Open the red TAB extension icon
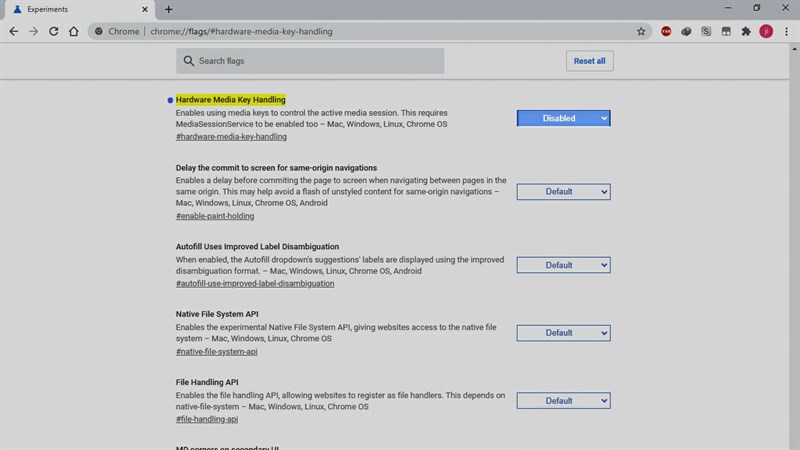This screenshot has width=800, height=450. [666, 32]
